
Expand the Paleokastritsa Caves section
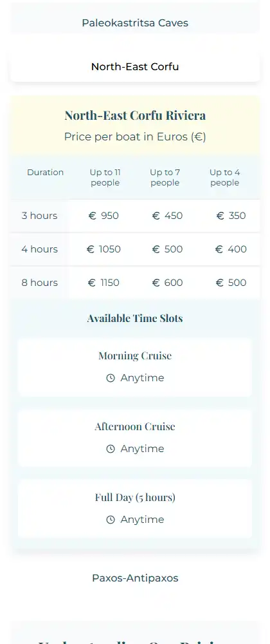[135, 23]
